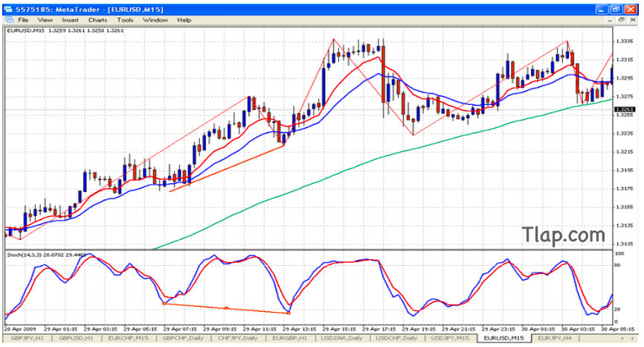Click the EURUSD,M15 OHLC header text

click(x=65, y=31)
